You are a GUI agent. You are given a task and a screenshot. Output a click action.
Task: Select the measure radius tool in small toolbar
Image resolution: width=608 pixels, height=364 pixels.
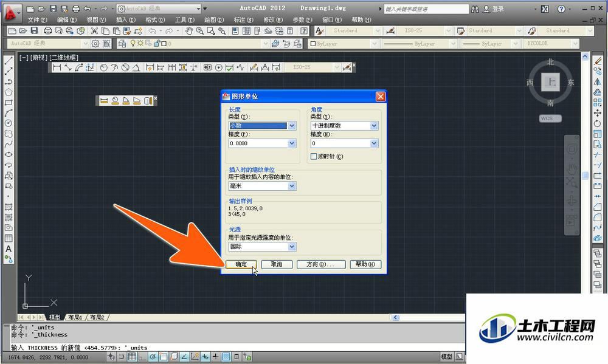click(115, 101)
